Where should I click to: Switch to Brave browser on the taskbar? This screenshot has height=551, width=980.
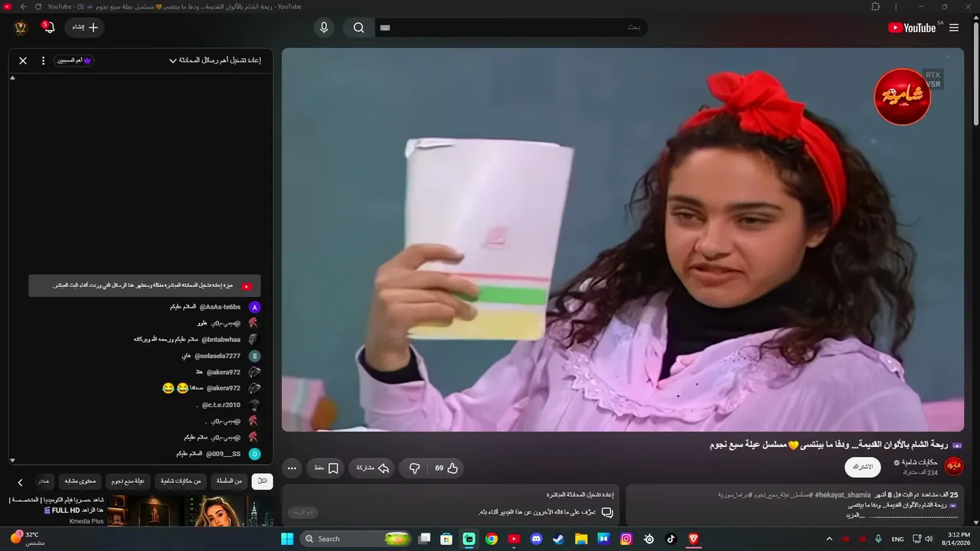tap(694, 539)
